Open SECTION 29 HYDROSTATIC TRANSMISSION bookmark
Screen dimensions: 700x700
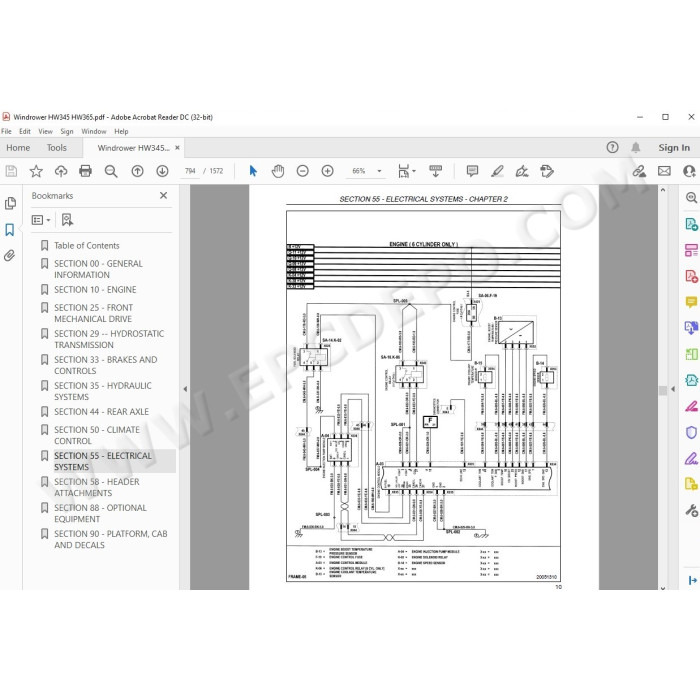[x=109, y=339]
